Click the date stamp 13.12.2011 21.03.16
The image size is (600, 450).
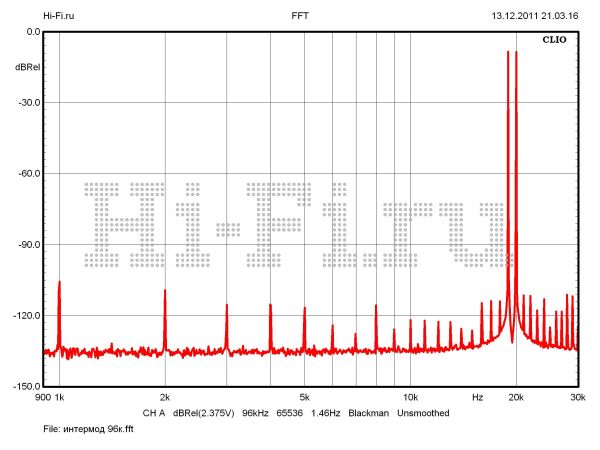(x=534, y=16)
